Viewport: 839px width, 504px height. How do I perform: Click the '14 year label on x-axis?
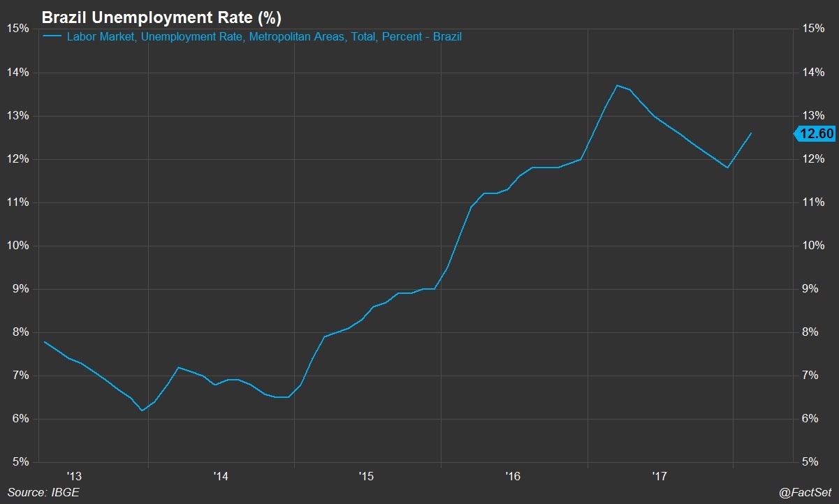tap(221, 477)
